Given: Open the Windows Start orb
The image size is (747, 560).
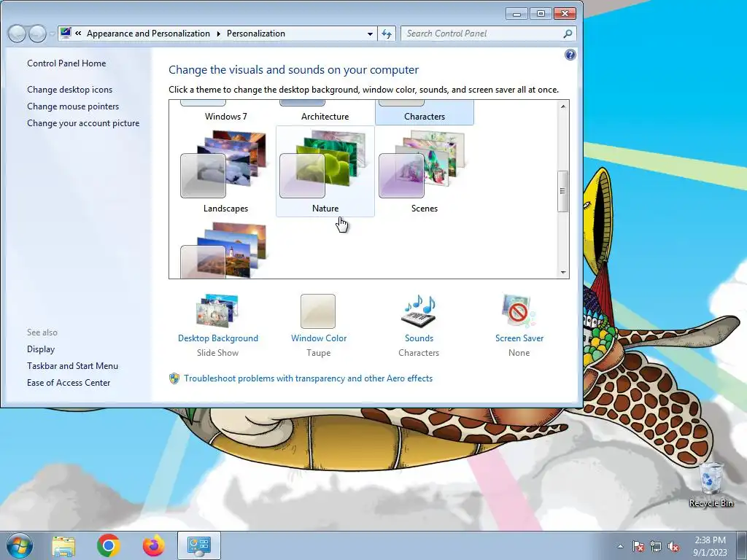Looking at the screenshot, I should click(x=19, y=545).
